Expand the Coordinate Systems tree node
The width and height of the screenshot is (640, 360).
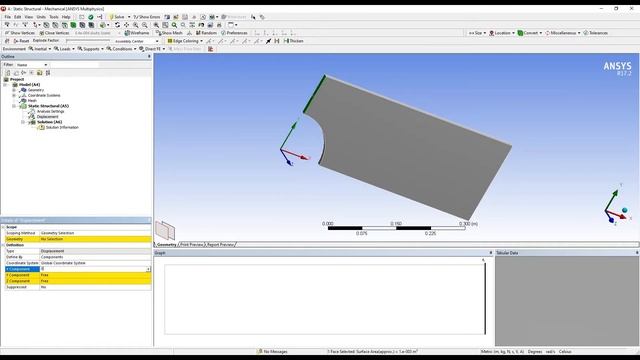[x=14, y=96]
